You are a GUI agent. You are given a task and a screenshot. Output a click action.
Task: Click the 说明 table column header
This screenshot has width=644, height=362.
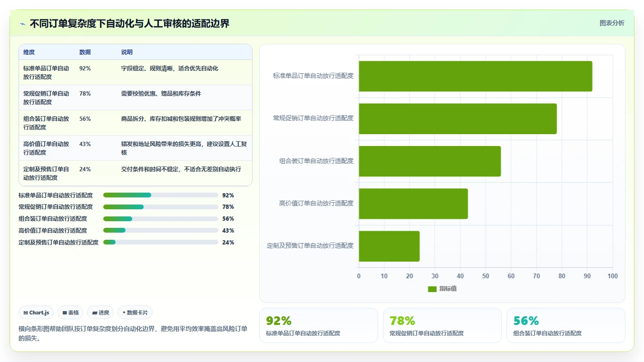click(127, 52)
